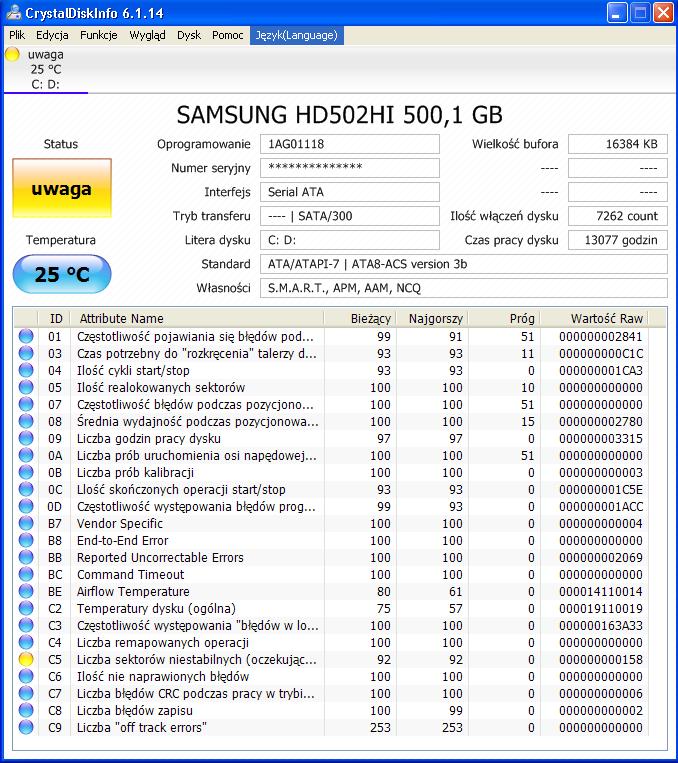The width and height of the screenshot is (678, 763).
Task: Open the Dysk menu
Action: coord(189,35)
